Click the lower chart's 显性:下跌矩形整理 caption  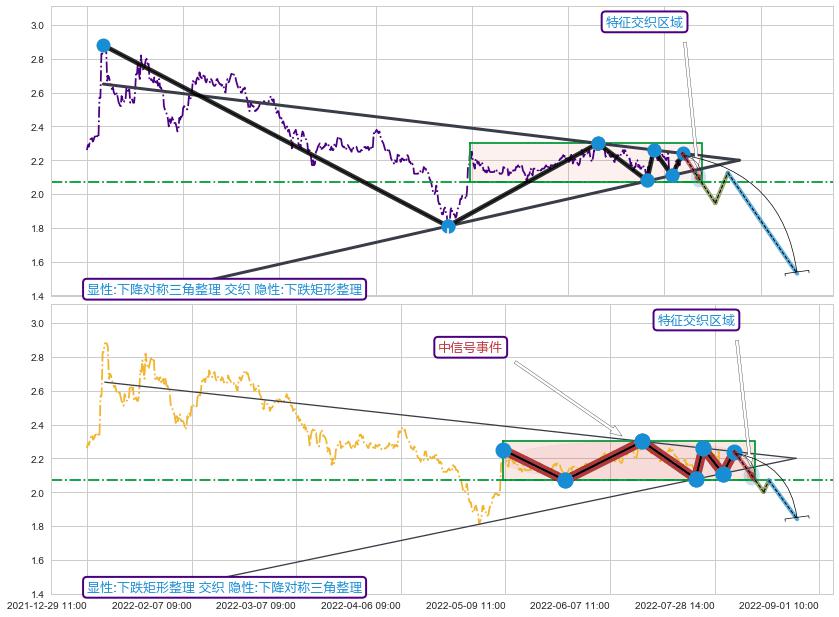point(224,587)
